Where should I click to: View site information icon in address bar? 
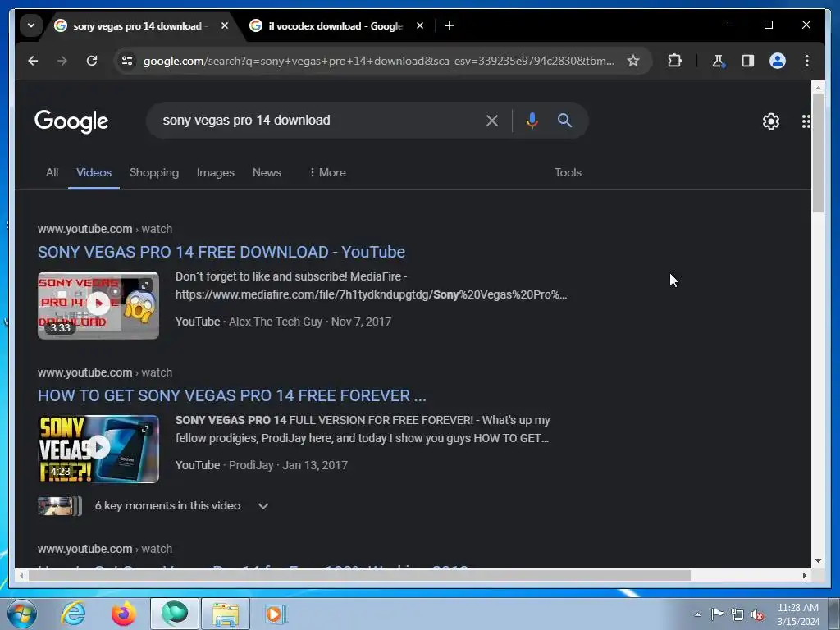click(x=127, y=61)
